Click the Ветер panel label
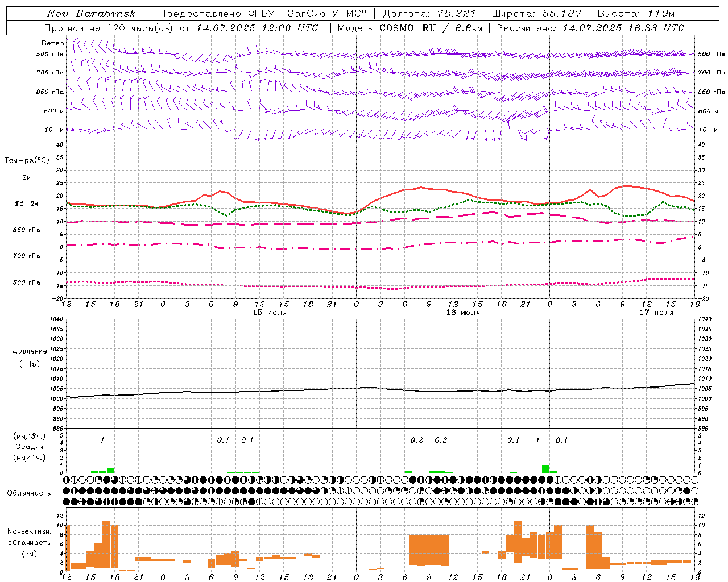Viewport: 728px width, 582px height. 53,43
